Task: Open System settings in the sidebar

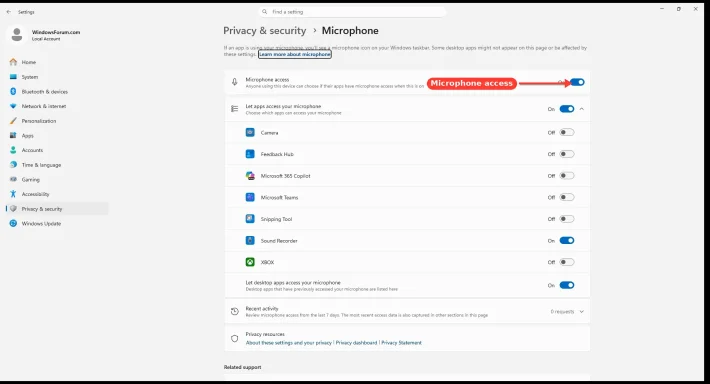Action: [x=58, y=77]
